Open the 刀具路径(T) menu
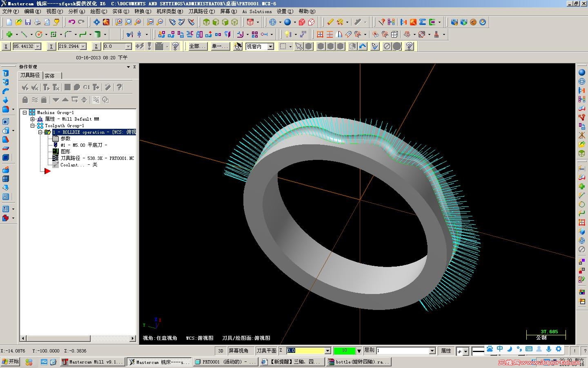This screenshot has width=588, height=368. [x=201, y=11]
